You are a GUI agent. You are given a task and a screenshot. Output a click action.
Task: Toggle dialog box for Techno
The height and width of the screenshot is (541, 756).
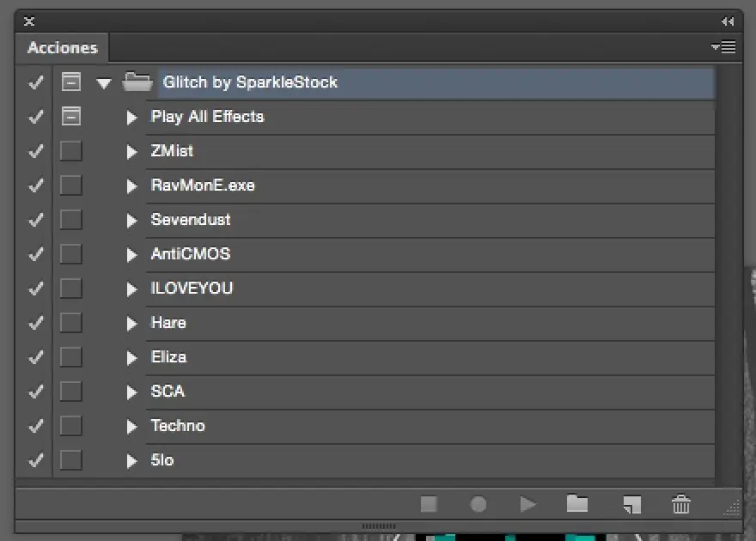(x=70, y=425)
